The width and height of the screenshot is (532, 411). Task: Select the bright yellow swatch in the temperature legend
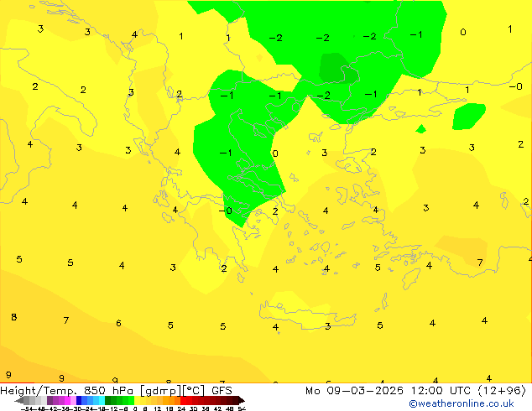coord(137,400)
